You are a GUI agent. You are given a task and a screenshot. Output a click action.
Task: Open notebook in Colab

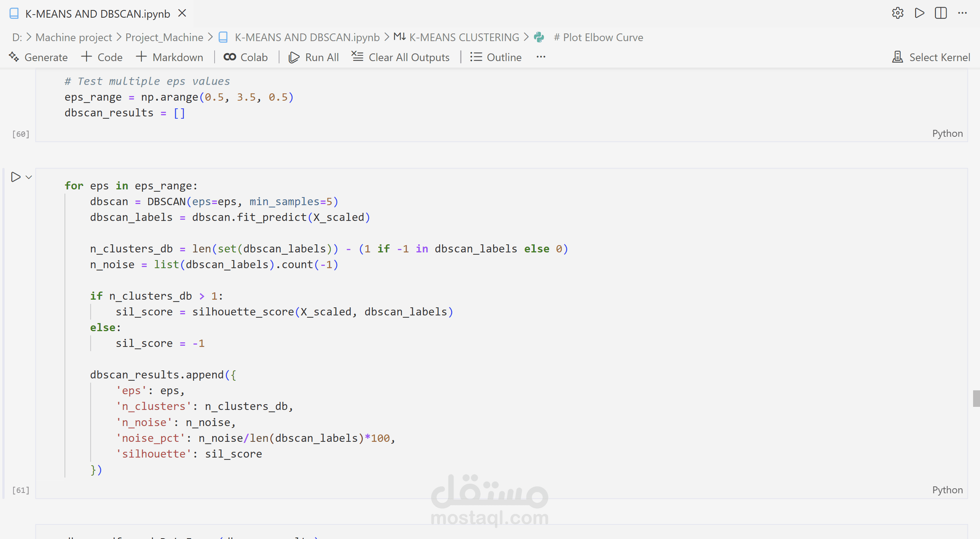246,57
